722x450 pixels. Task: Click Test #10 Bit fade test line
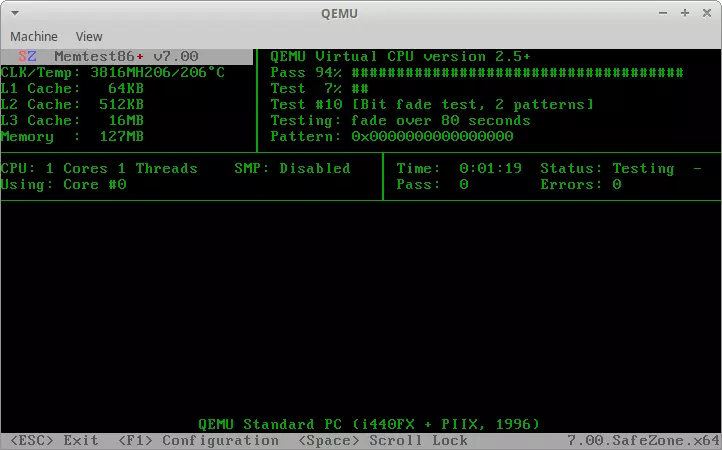[432, 105]
